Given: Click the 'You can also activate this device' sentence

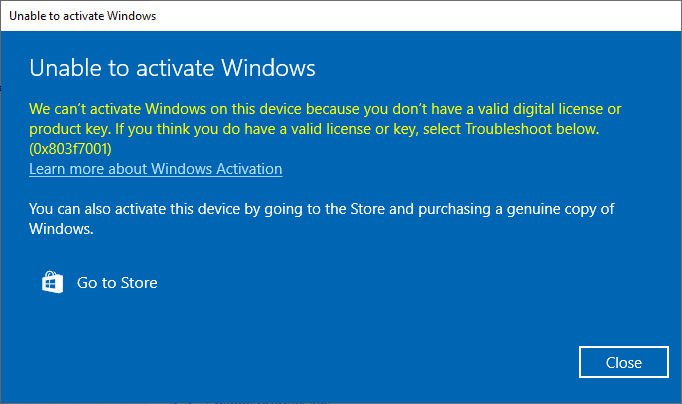Looking at the screenshot, I should coord(180,209).
